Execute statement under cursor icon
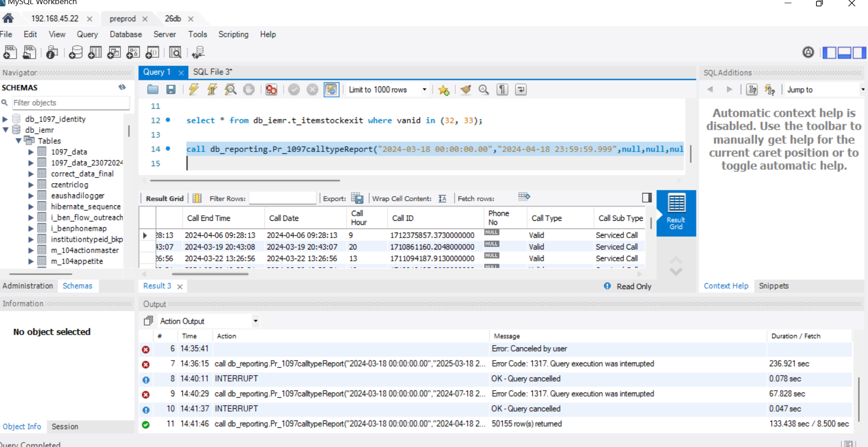The height and width of the screenshot is (447, 868). tap(212, 90)
